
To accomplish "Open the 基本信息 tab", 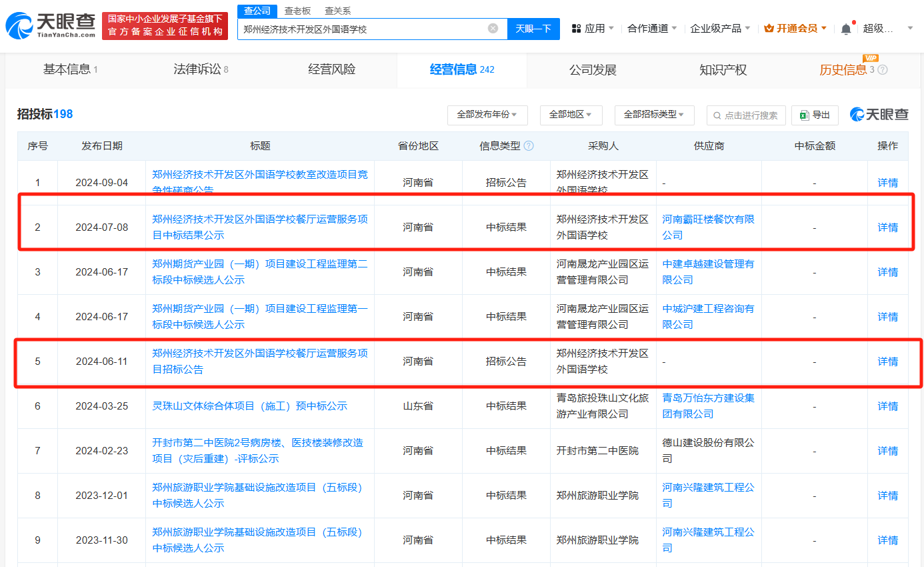I will click(x=71, y=69).
